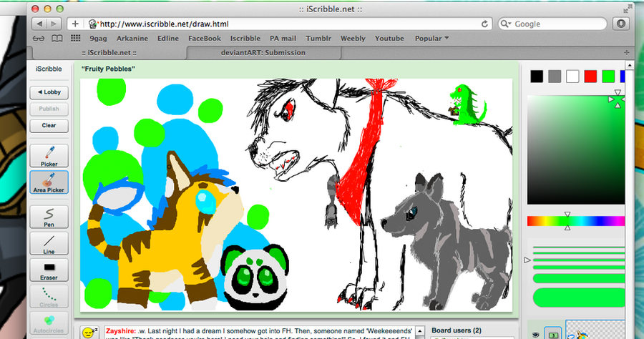Click the Zayshire username in chat
Image resolution: width=644 pixels, height=339 pixels.
pos(120,331)
